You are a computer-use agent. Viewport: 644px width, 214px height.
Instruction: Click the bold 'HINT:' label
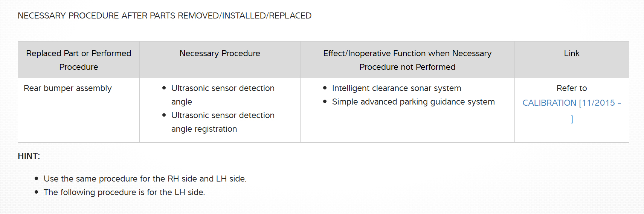pyautogui.click(x=29, y=156)
